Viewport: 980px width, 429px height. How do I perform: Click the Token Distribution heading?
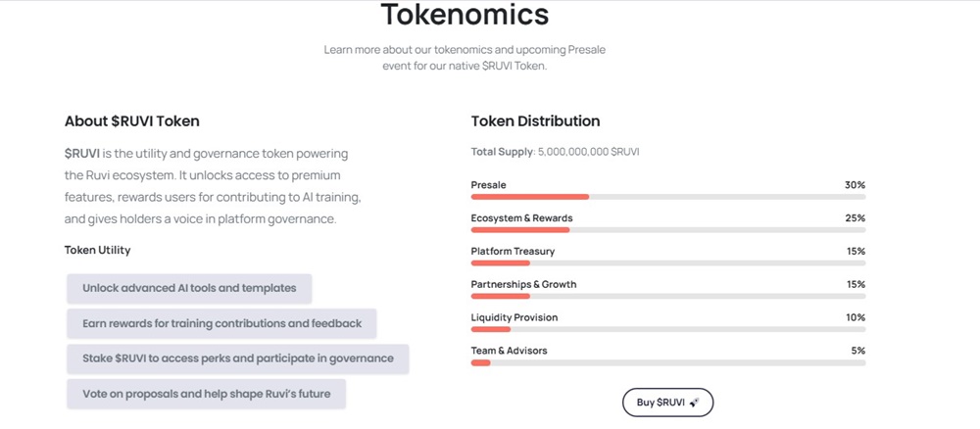[535, 121]
